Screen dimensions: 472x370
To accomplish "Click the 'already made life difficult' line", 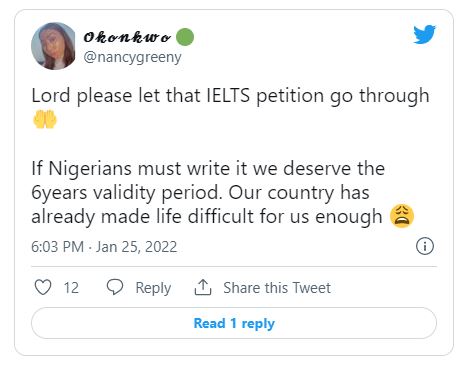I will coord(207,217).
